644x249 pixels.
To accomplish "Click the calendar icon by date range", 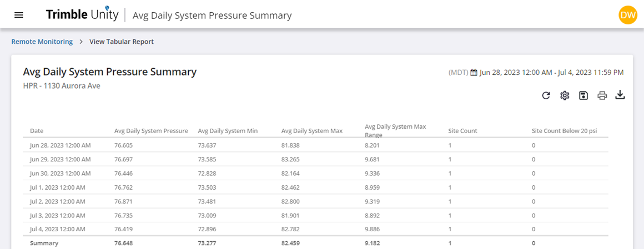I will pyautogui.click(x=474, y=73).
